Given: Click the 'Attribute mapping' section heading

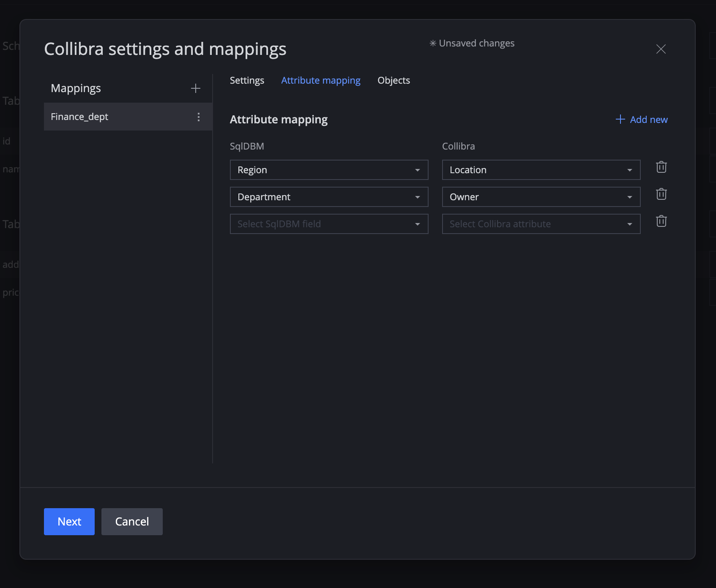Looking at the screenshot, I should (279, 120).
